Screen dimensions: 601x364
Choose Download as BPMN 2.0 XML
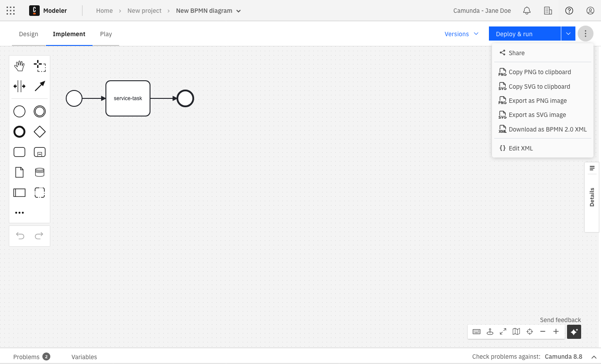click(x=547, y=129)
